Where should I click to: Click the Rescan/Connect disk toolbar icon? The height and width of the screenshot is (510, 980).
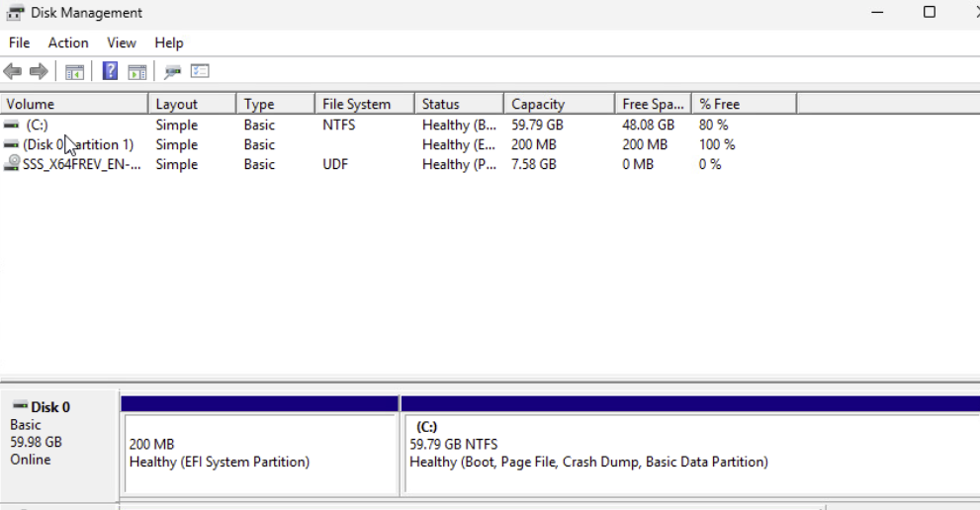click(173, 71)
